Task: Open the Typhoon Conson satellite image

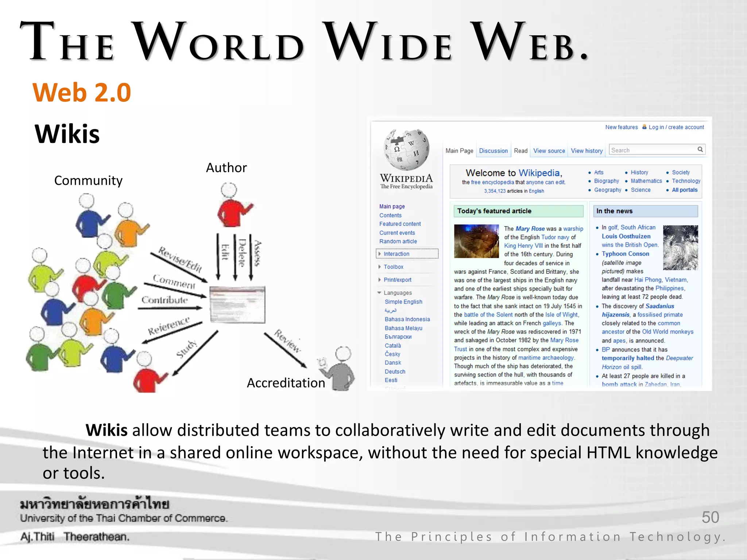Action: point(680,248)
